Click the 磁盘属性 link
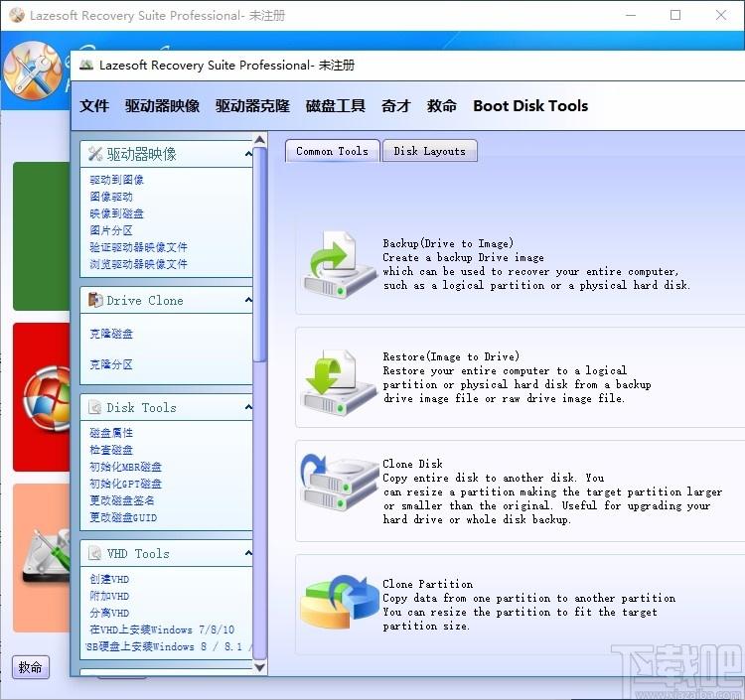745x700 pixels. 111,433
